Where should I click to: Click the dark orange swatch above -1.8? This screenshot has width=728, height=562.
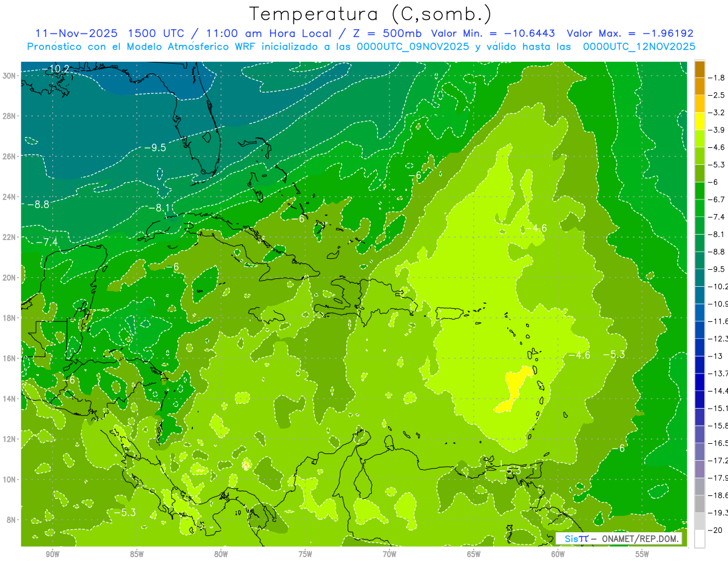click(x=699, y=69)
